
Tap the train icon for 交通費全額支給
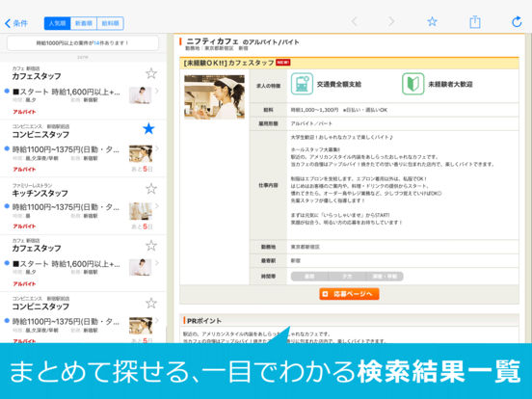(302, 84)
